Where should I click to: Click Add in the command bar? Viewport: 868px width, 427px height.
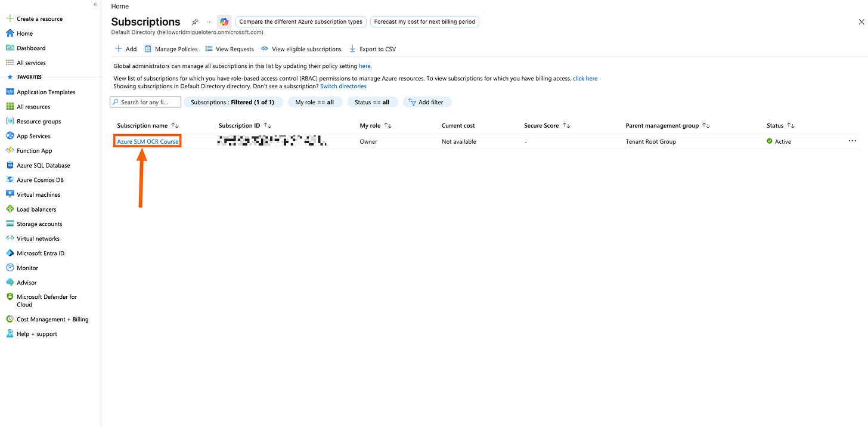pyautogui.click(x=126, y=49)
